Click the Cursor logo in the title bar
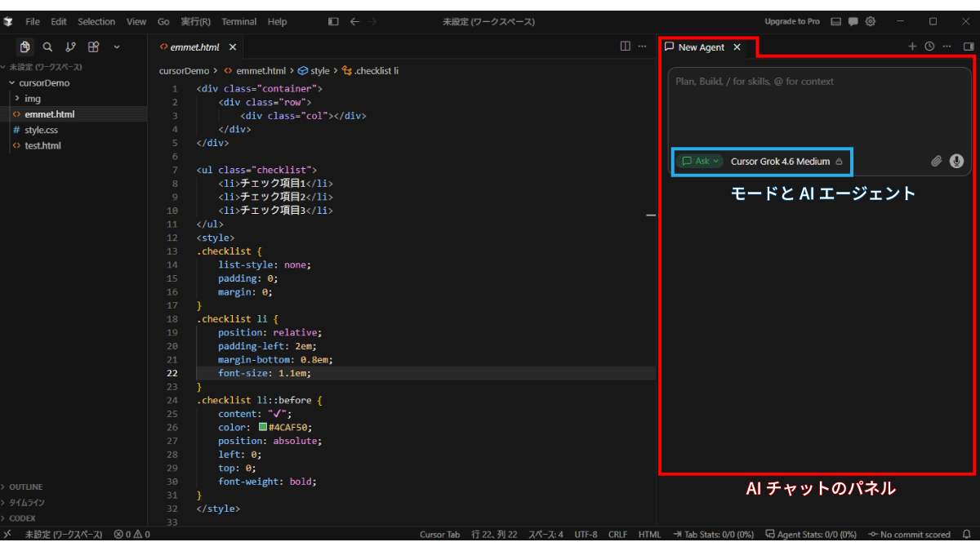The height and width of the screenshot is (551, 980). [x=8, y=21]
